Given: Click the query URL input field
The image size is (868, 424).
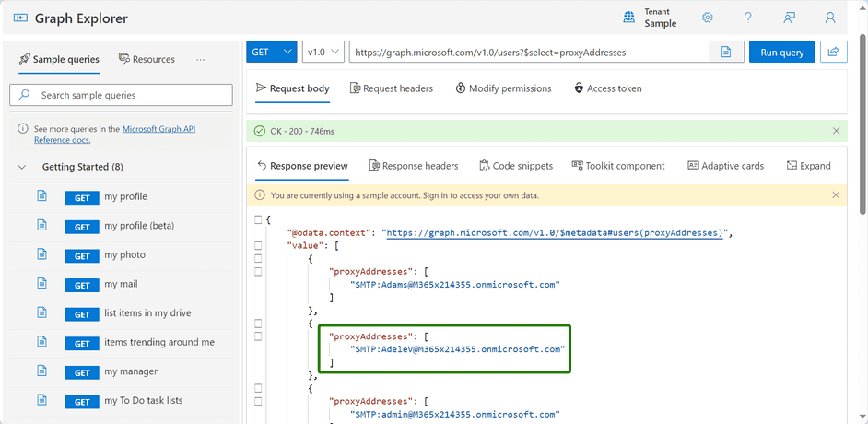Looking at the screenshot, I should pos(529,52).
